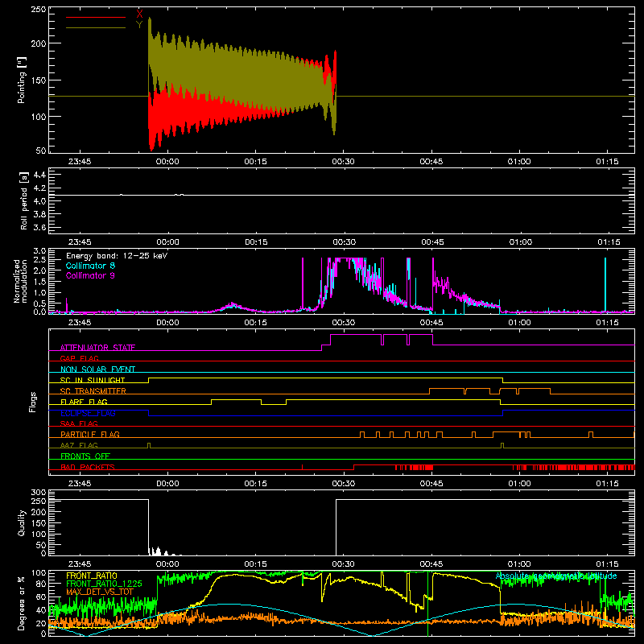Click the 3.6 value on Roll period axis
This screenshot has width=644, height=644.
point(39,227)
